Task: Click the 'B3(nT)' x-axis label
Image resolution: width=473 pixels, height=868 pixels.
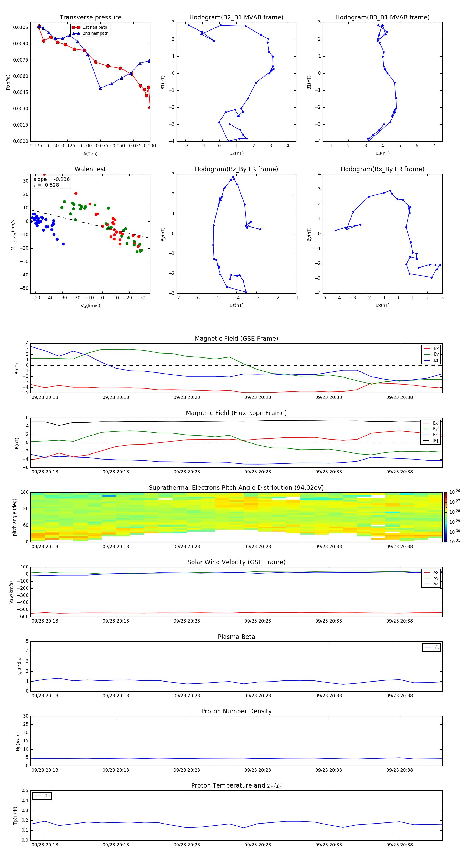Action: (x=382, y=153)
